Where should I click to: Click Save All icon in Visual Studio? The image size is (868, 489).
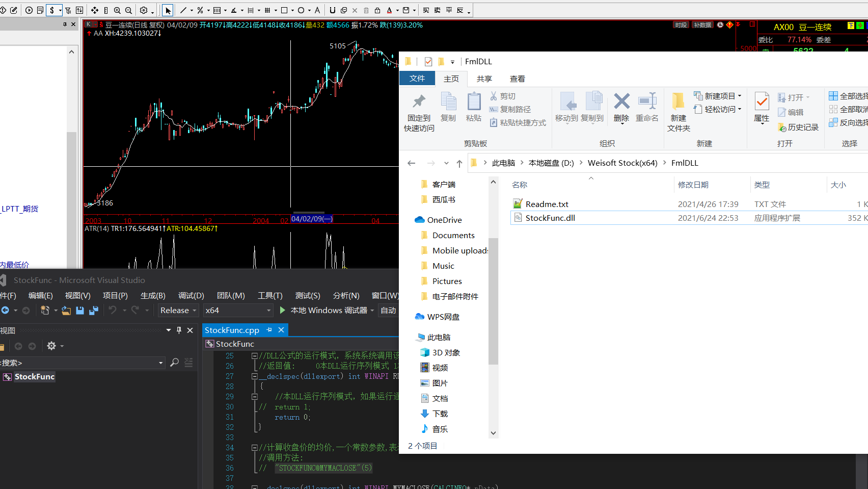coord(94,310)
